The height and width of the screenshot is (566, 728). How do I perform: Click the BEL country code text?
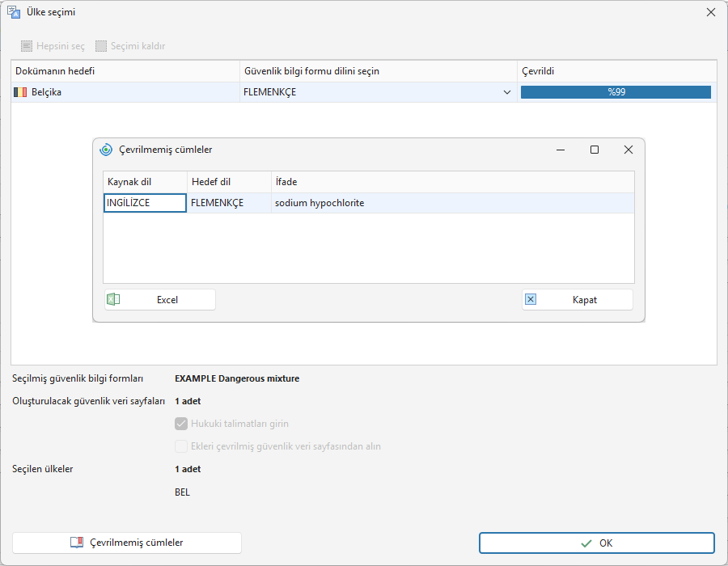tap(182, 492)
